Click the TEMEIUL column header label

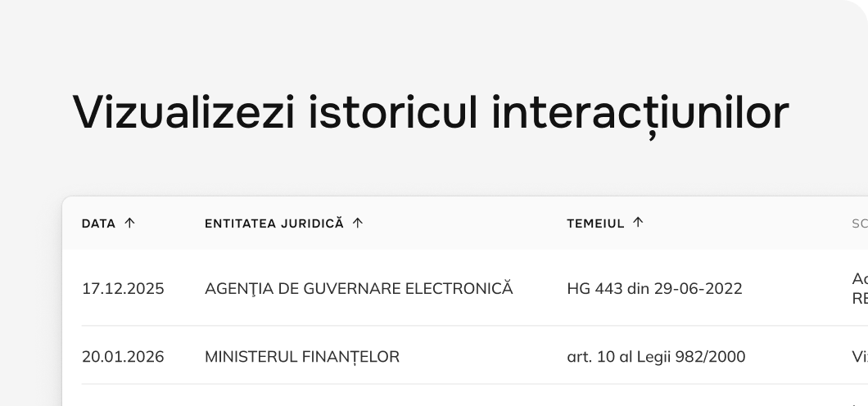[595, 223]
